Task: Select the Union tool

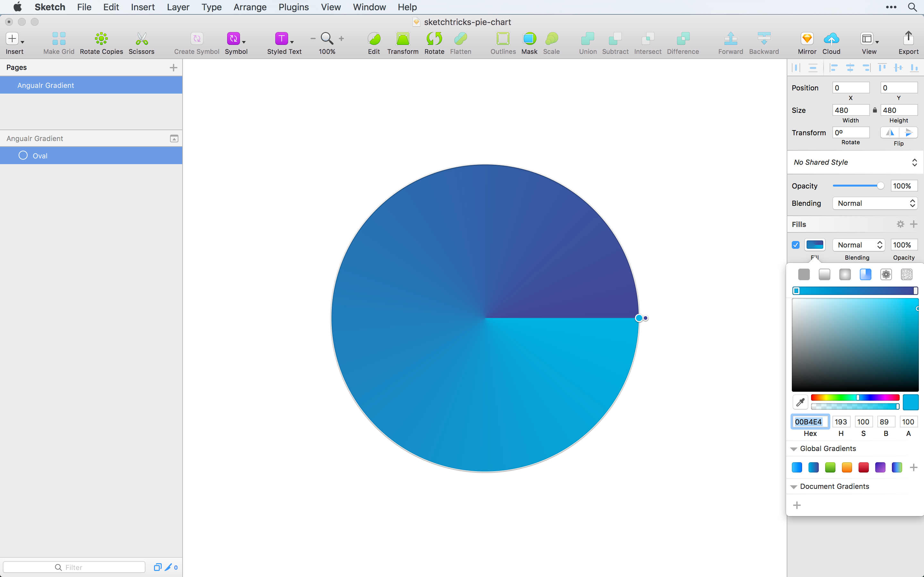Action: coord(587,42)
